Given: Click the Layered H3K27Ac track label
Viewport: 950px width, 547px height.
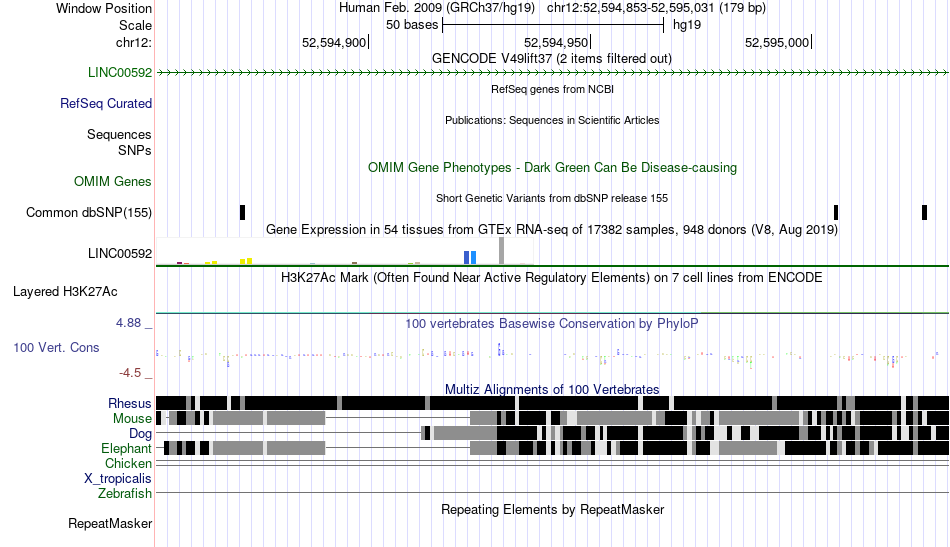Looking at the screenshot, I should [65, 292].
